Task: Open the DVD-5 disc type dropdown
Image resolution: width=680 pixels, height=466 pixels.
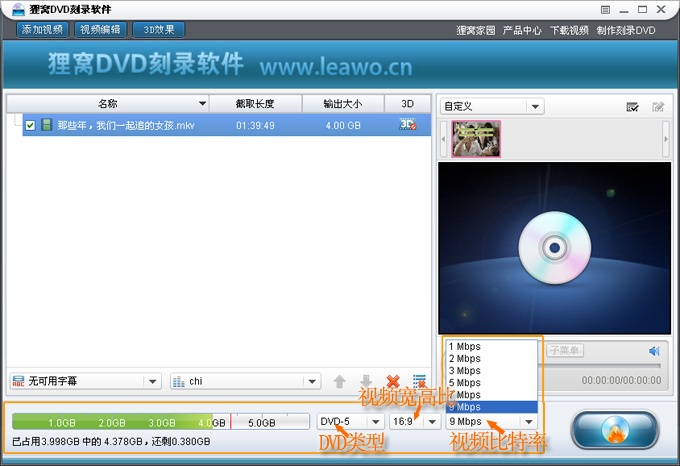Action: (350, 421)
